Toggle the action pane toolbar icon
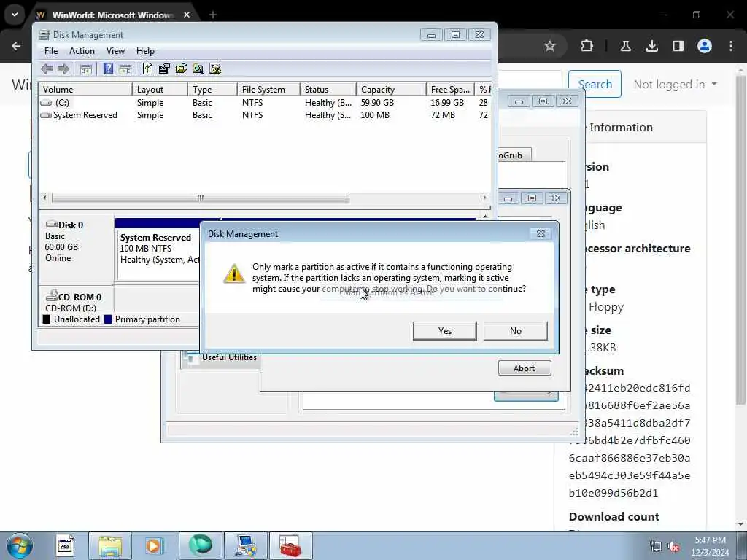This screenshot has height=560, width=747. (125, 69)
